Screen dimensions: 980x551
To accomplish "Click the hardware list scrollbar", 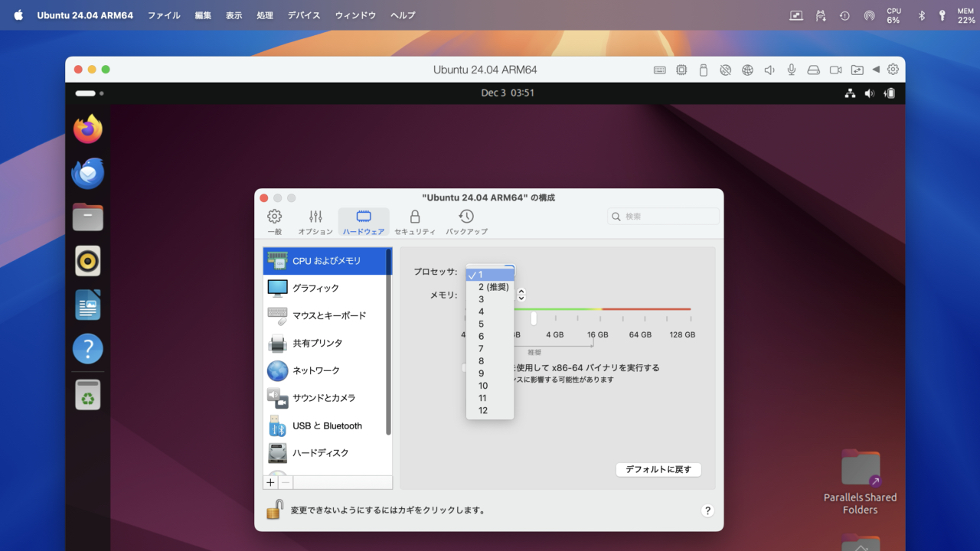I will point(389,341).
